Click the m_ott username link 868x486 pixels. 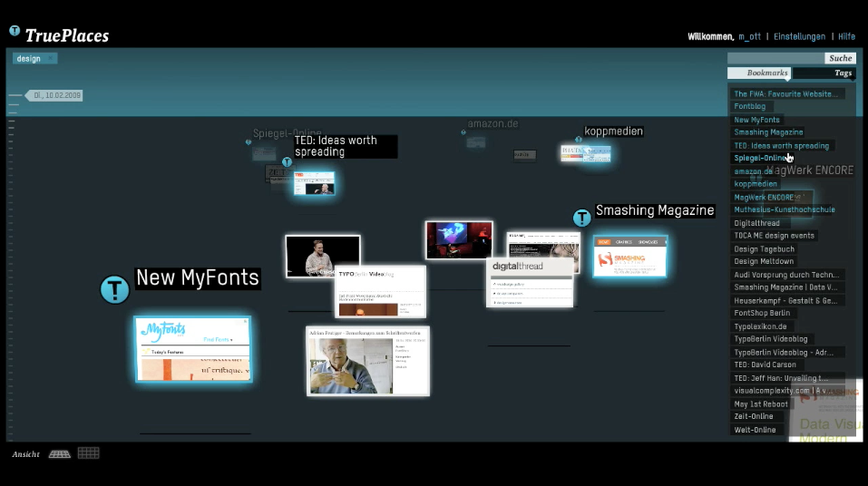pos(750,36)
